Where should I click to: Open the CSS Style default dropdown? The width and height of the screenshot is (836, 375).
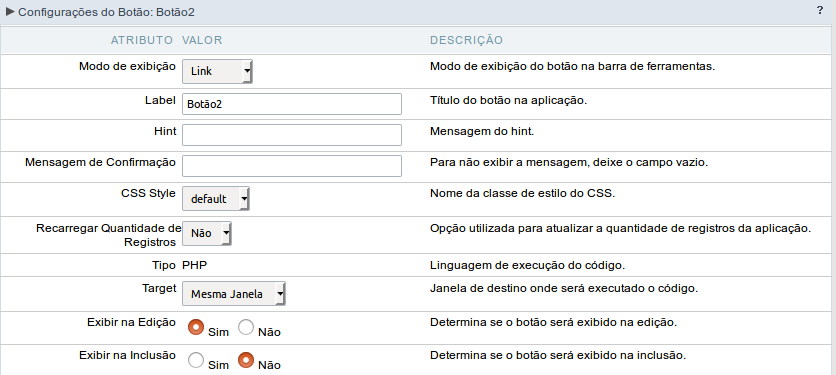tap(216, 199)
